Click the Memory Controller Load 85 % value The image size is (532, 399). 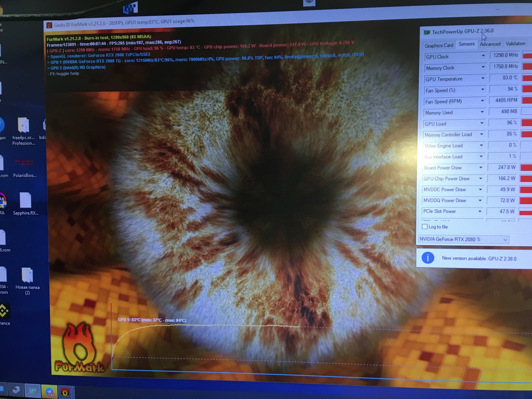point(504,134)
